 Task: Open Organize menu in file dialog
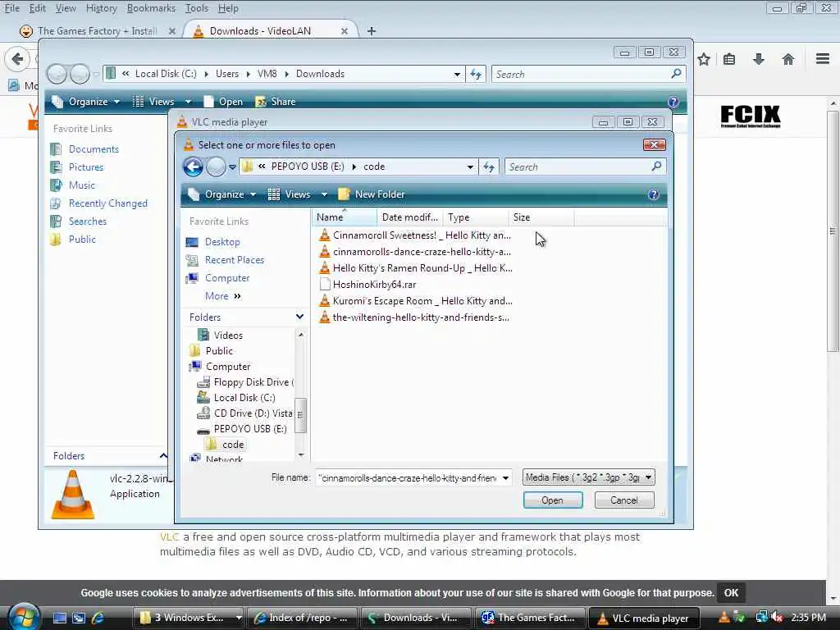click(x=222, y=194)
